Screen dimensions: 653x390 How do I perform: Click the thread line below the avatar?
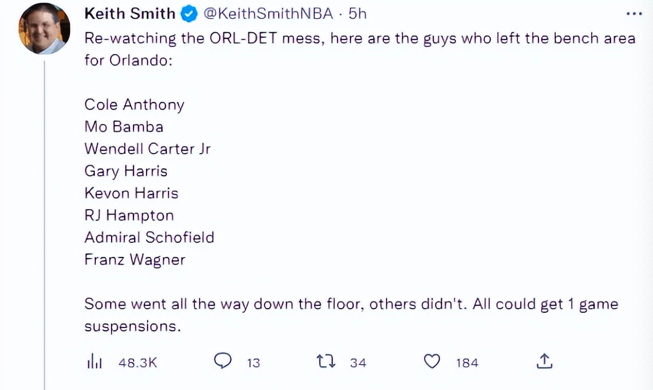(45, 225)
